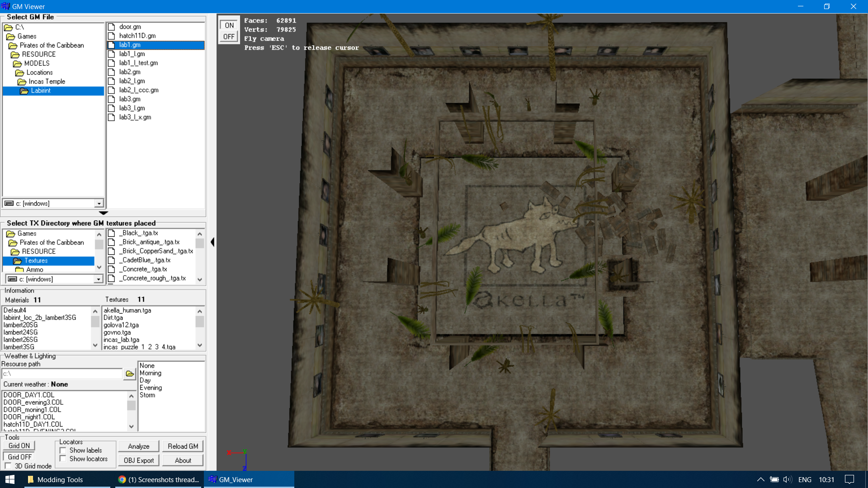
Task: Select labirint_loc_2b_lambert3SG material
Action: (40, 318)
